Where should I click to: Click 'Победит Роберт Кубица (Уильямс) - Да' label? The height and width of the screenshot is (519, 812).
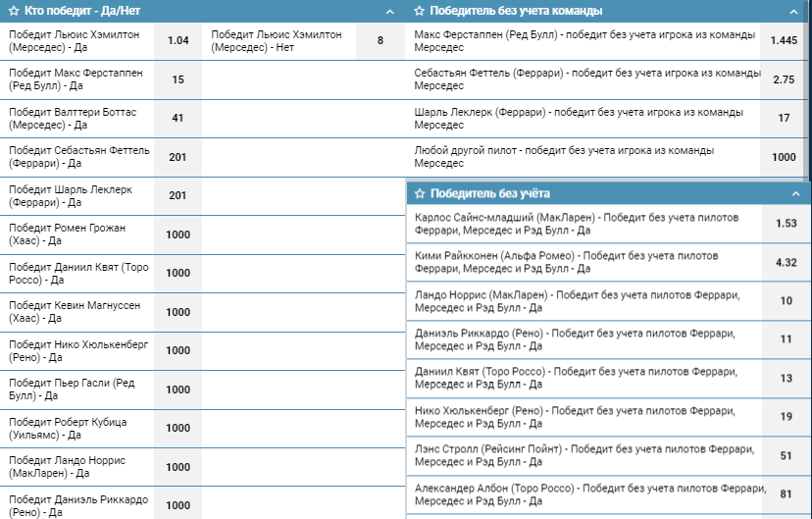click(68, 429)
